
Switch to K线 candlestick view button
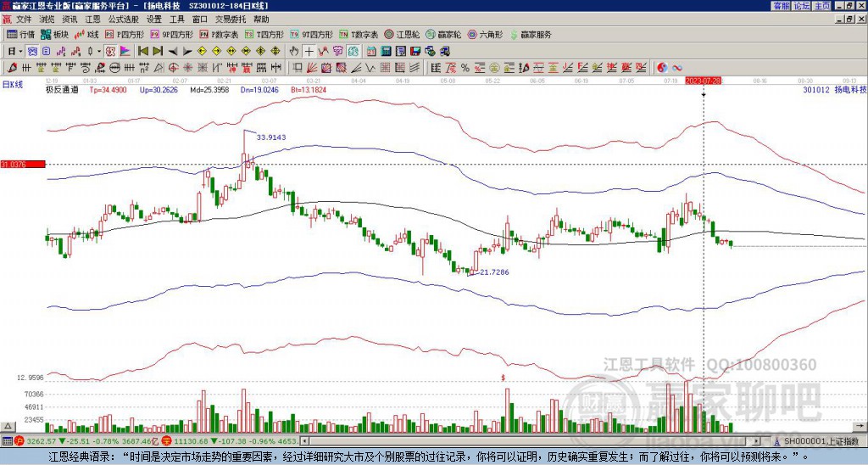(86, 34)
